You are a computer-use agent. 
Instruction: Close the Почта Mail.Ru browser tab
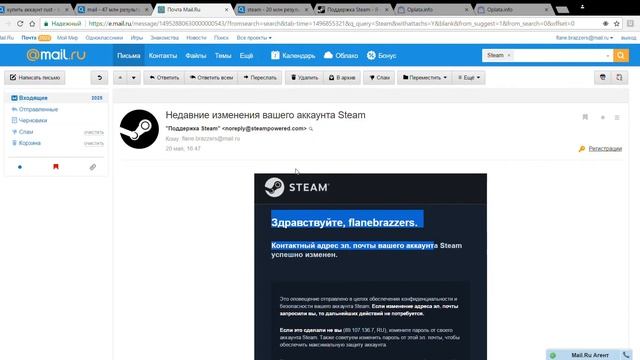tap(227, 9)
